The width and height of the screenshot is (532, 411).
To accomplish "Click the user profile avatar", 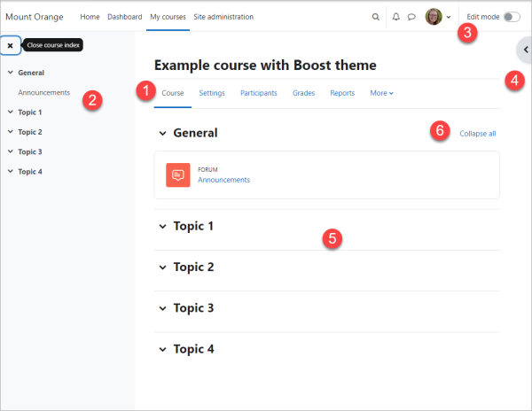I will 434,17.
